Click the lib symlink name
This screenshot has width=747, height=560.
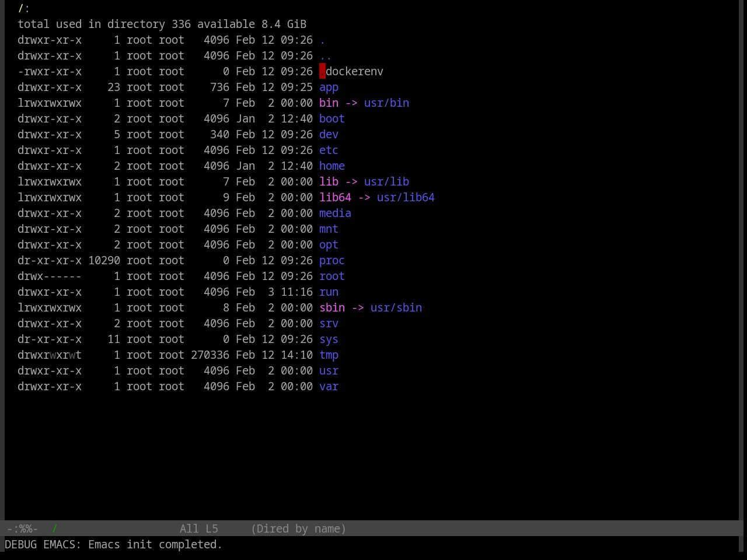pos(329,181)
